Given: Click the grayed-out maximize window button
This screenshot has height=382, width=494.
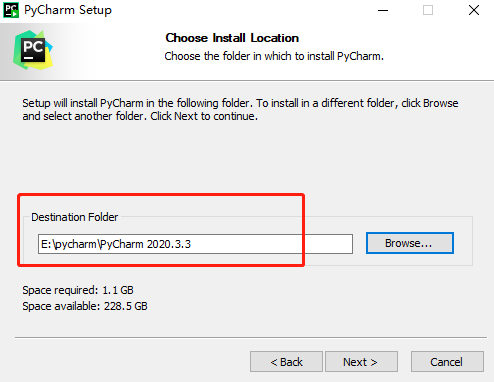Looking at the screenshot, I should click(428, 10).
